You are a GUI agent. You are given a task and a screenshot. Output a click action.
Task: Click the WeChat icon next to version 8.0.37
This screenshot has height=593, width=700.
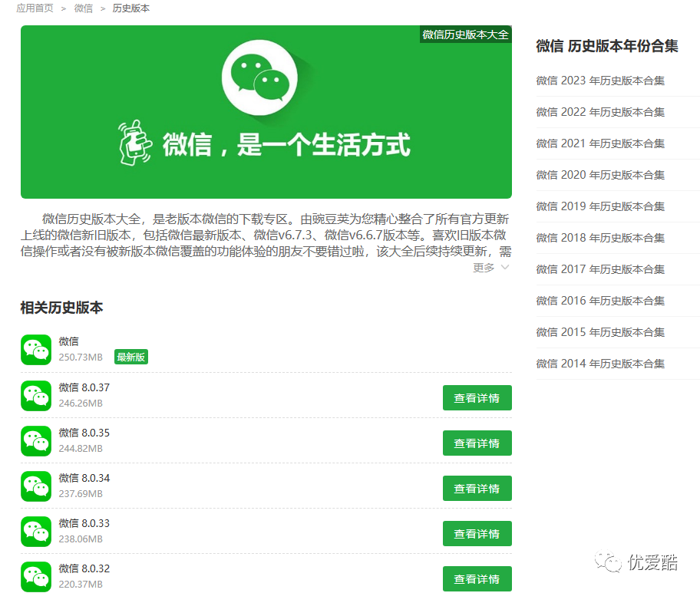tap(36, 397)
